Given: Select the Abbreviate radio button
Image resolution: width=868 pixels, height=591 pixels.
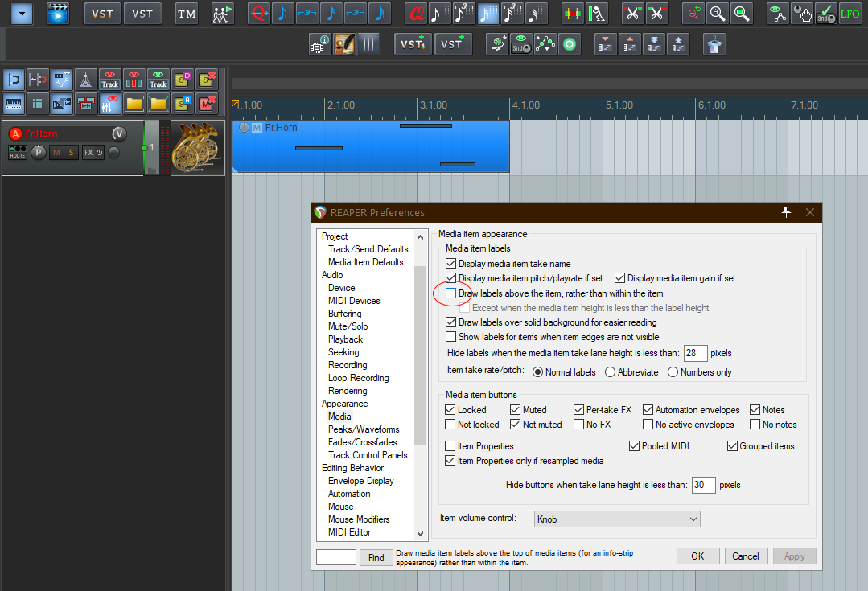Looking at the screenshot, I should pyautogui.click(x=611, y=372).
